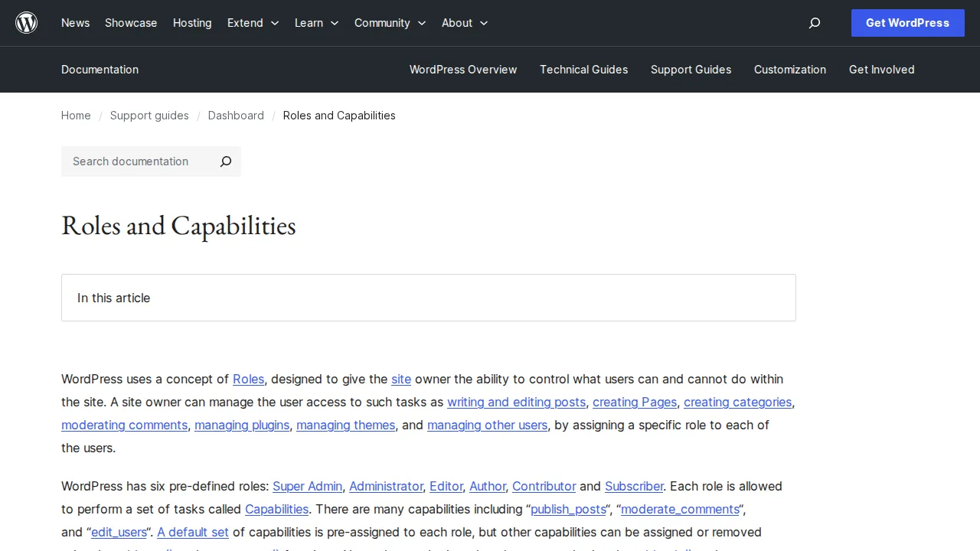The height and width of the screenshot is (551, 980).
Task: Click the Capabilities link in the article
Action: (276, 509)
